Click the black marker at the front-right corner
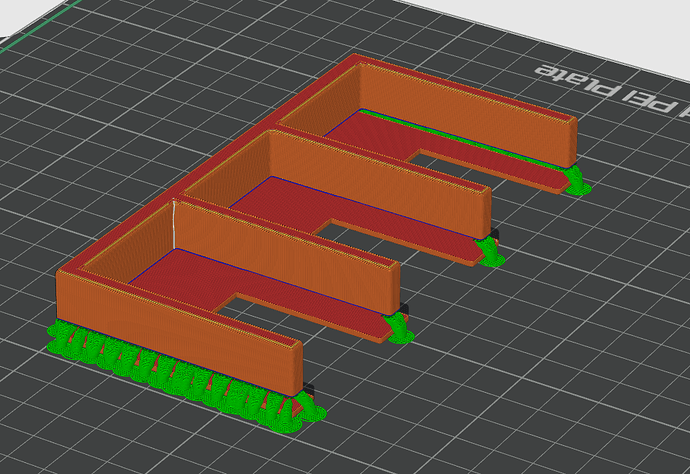690x474 pixels. point(309,387)
